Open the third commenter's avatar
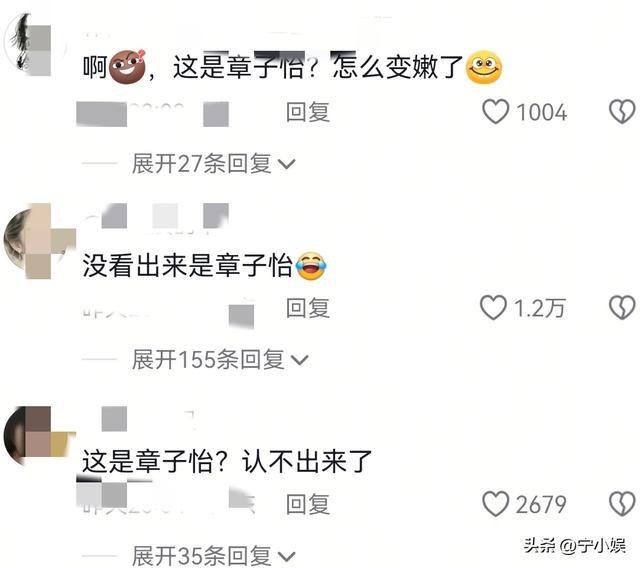The height and width of the screenshot is (568, 640). tap(37, 436)
